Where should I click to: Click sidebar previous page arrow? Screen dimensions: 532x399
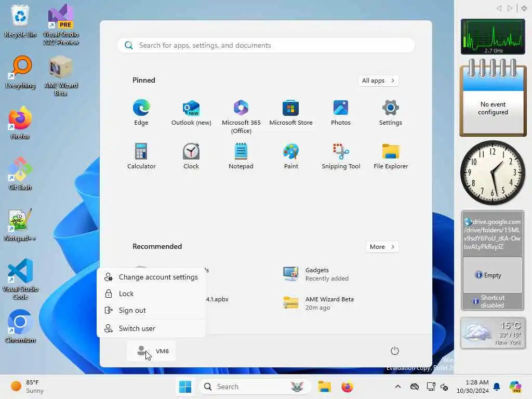pos(499,8)
